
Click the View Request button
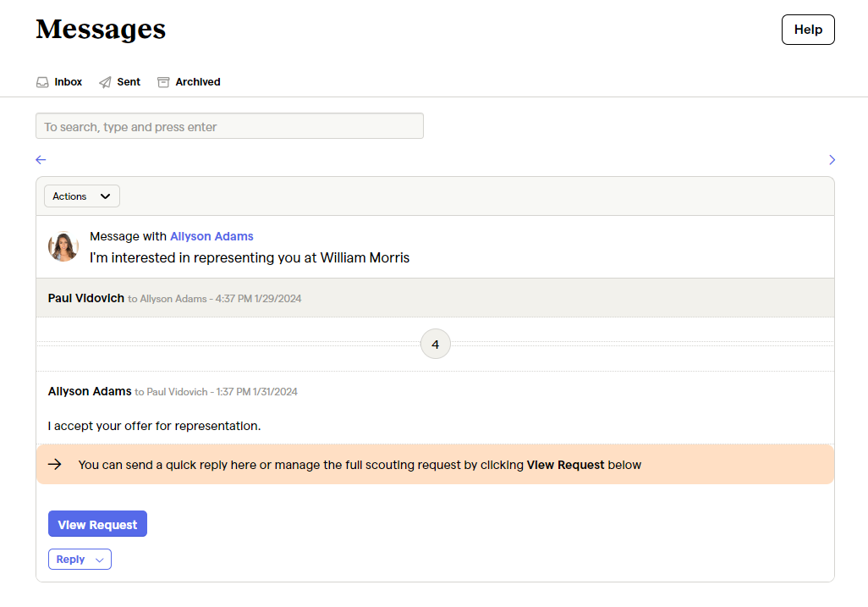click(x=97, y=524)
